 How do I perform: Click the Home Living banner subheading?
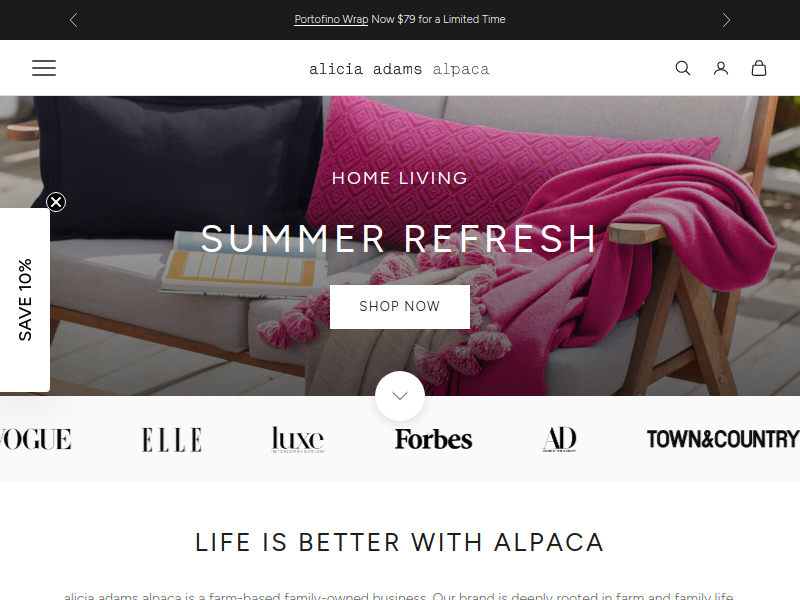(399, 178)
